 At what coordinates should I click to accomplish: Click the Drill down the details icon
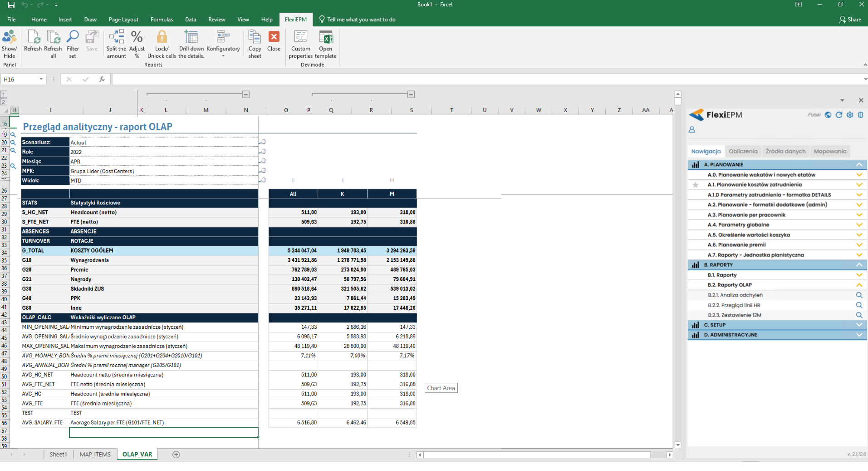click(191, 44)
